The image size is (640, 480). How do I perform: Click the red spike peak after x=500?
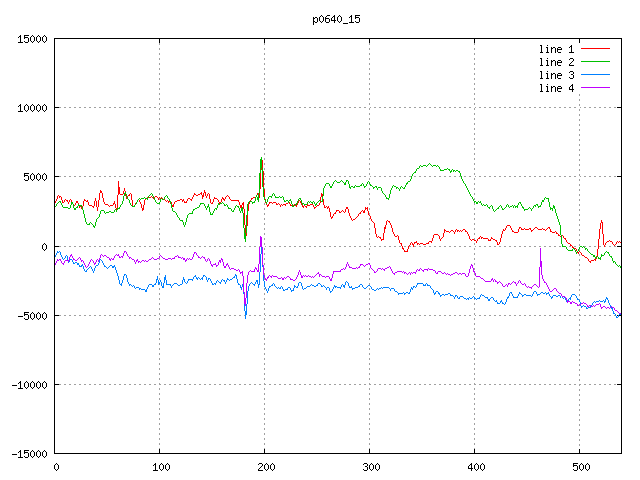click(x=602, y=222)
